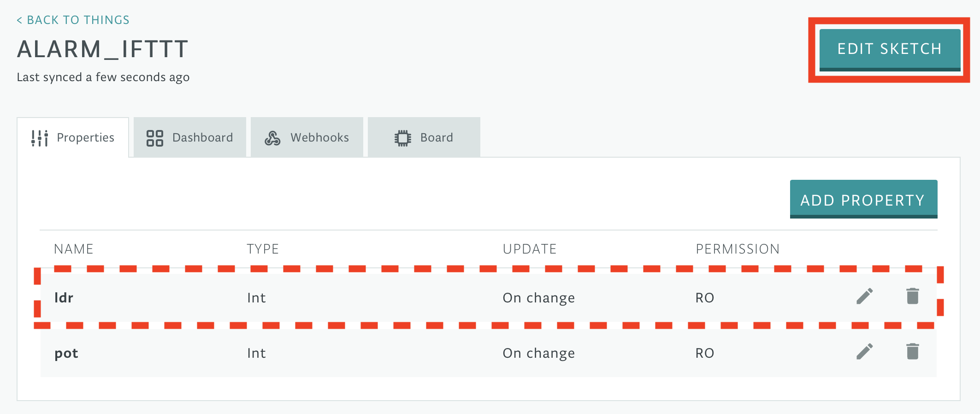The height and width of the screenshot is (414, 980).
Task: Switch to the Dashboard tab
Action: click(190, 137)
